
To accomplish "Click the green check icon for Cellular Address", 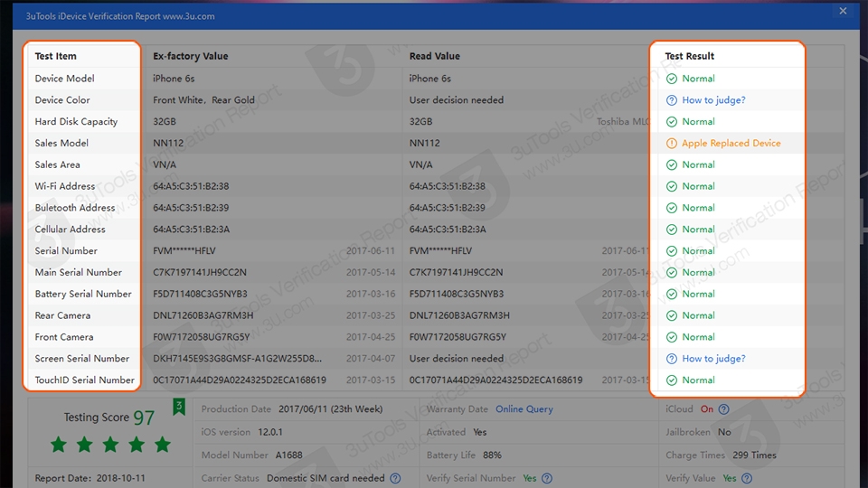I will [672, 230].
